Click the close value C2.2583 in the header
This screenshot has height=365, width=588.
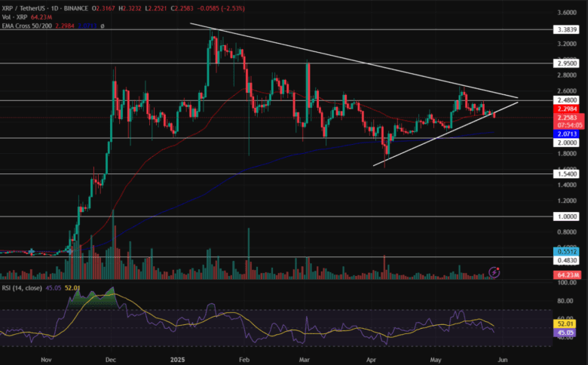[x=182, y=8]
